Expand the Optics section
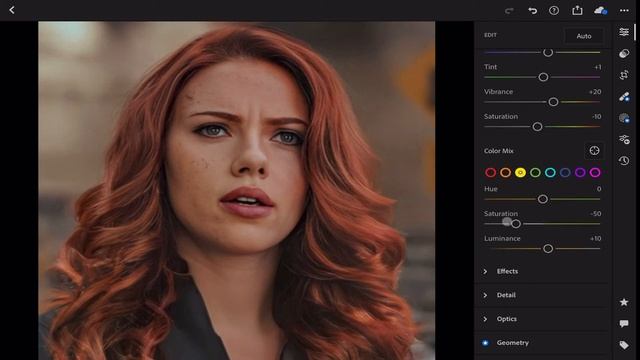The image size is (640, 360). click(x=542, y=319)
